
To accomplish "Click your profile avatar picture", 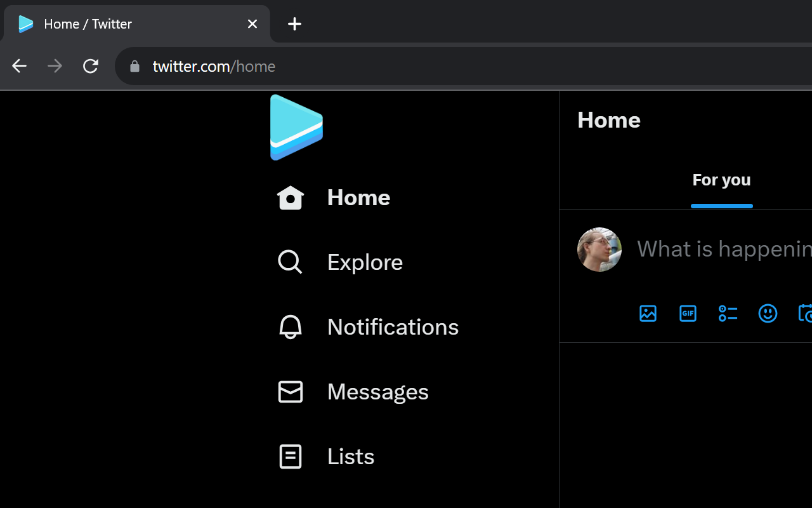I will pos(599,249).
